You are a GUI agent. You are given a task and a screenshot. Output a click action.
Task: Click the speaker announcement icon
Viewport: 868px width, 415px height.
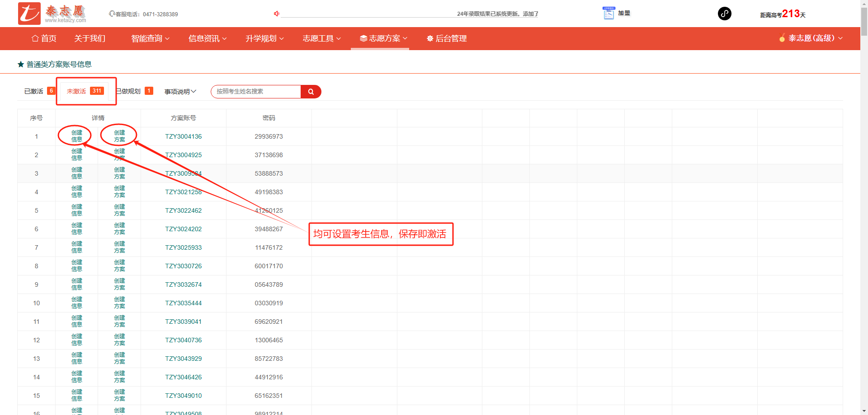276,14
